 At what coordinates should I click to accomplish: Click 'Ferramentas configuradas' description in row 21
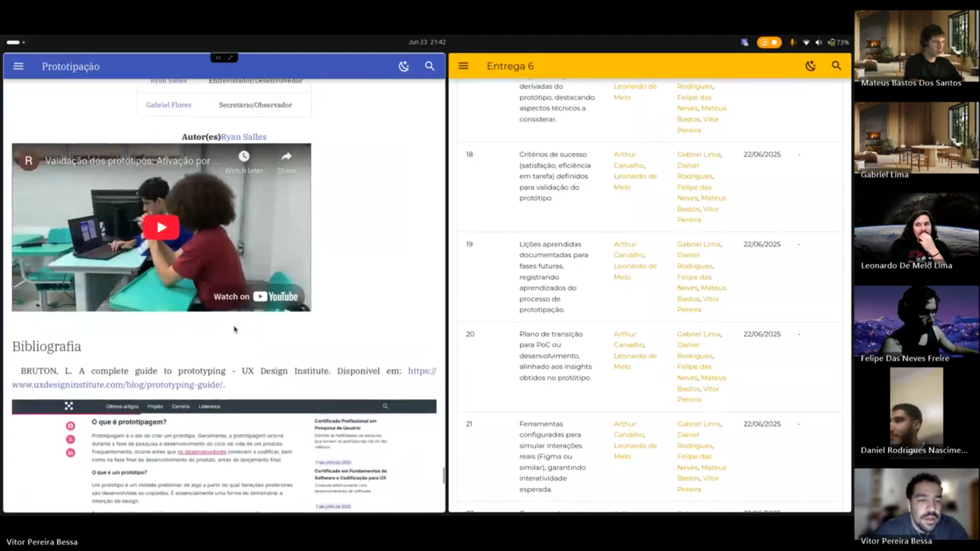(x=552, y=457)
